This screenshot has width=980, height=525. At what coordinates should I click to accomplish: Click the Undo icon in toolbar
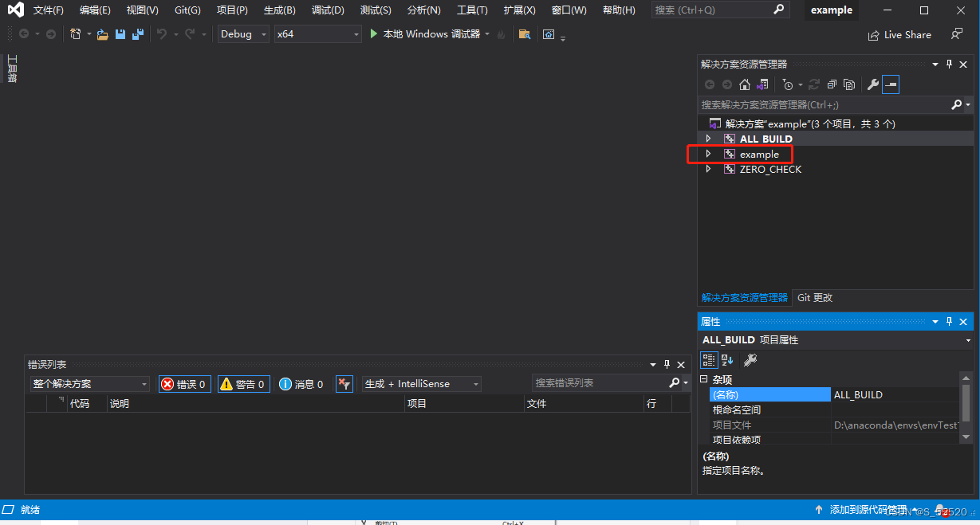pyautogui.click(x=164, y=34)
